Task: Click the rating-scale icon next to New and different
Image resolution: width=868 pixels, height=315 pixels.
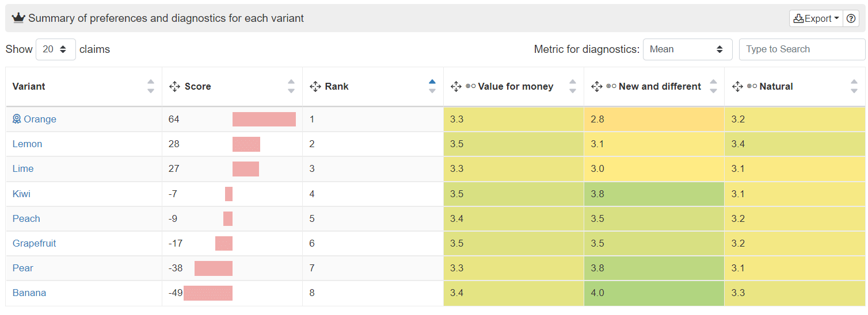Action: coord(611,86)
